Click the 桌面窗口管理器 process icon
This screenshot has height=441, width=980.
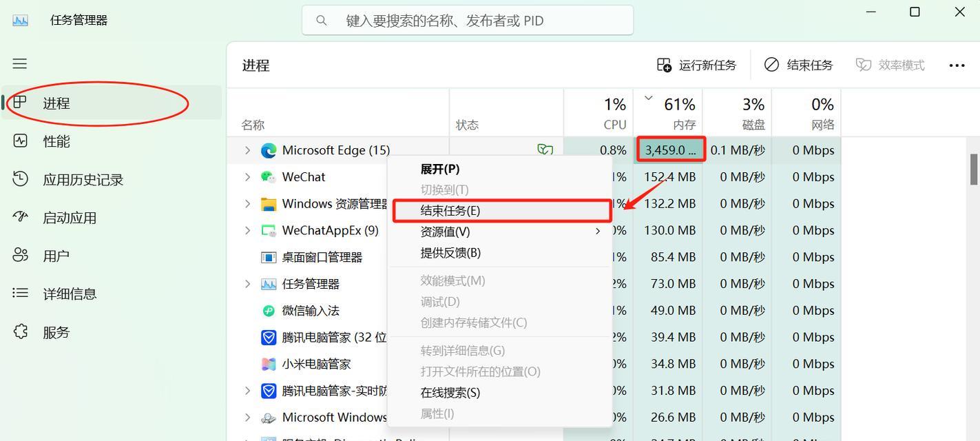(x=269, y=257)
